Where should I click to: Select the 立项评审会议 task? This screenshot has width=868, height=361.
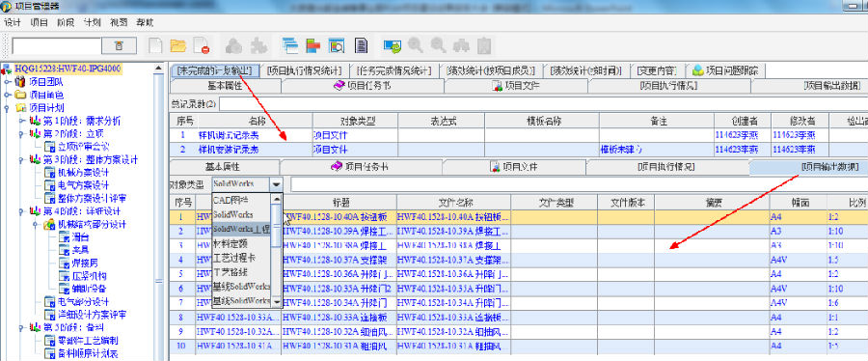click(x=84, y=147)
